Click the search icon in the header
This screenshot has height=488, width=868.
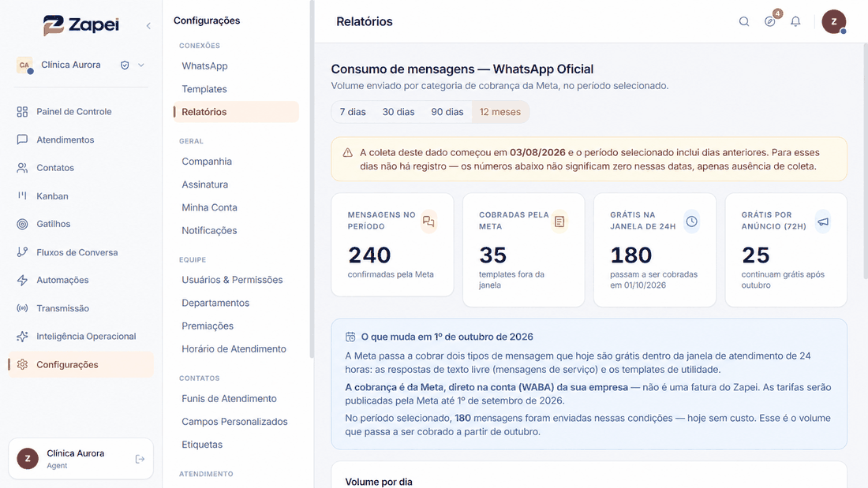(x=744, y=21)
